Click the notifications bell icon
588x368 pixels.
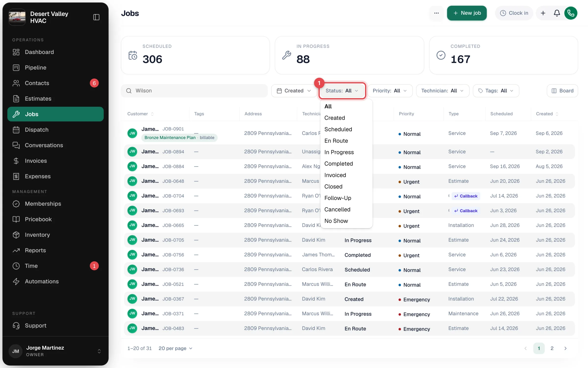[x=557, y=13]
